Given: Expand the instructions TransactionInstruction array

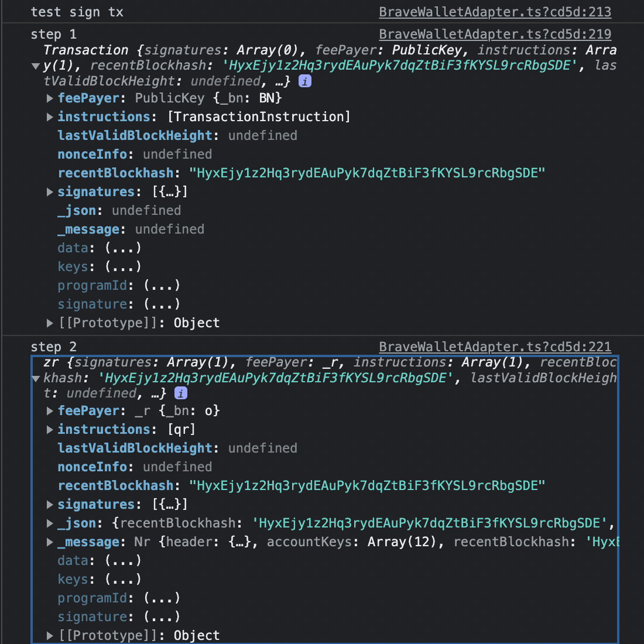Looking at the screenshot, I should click(x=50, y=117).
